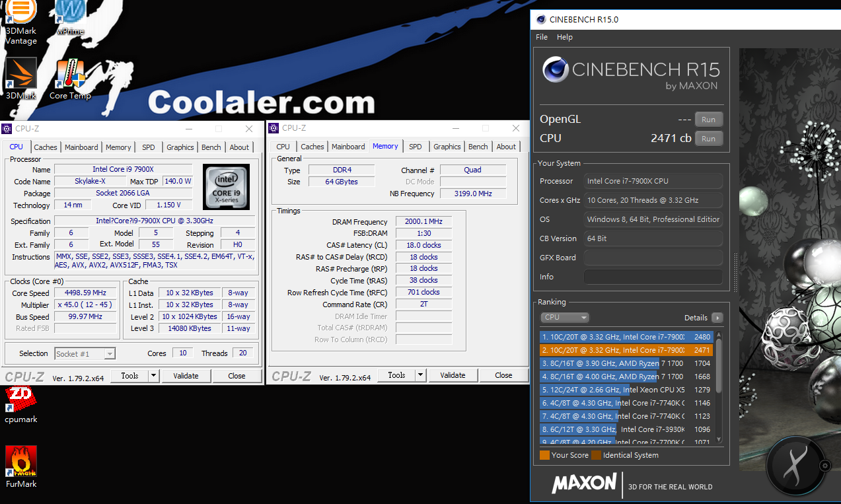Click the CPU-Z icon in the Memory window's title bar
The height and width of the screenshot is (504, 841).
(274, 128)
